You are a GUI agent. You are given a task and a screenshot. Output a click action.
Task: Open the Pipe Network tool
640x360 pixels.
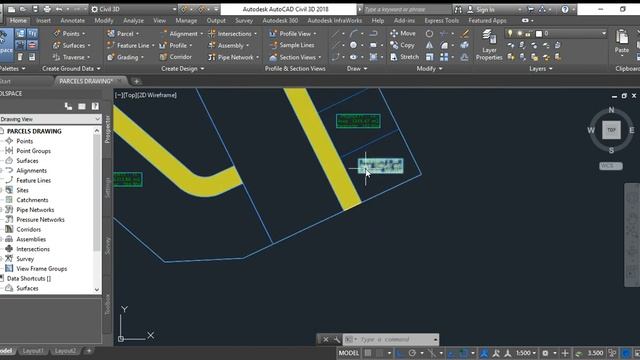233,57
